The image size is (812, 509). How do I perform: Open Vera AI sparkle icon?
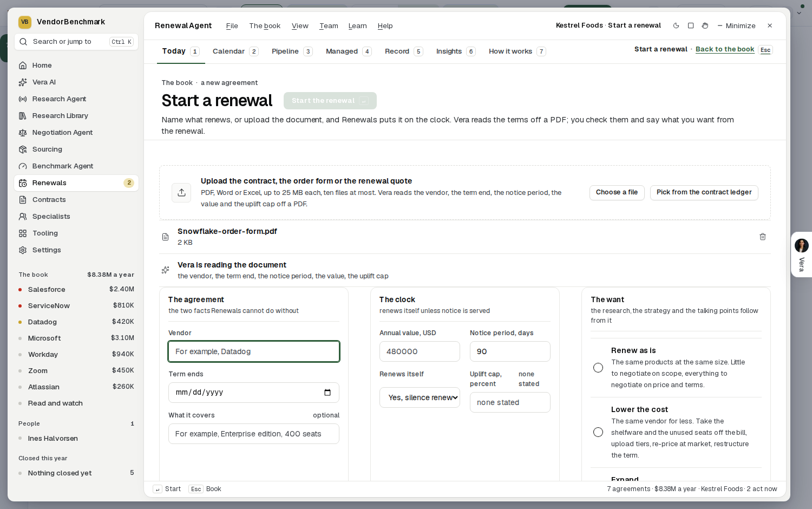click(x=23, y=82)
